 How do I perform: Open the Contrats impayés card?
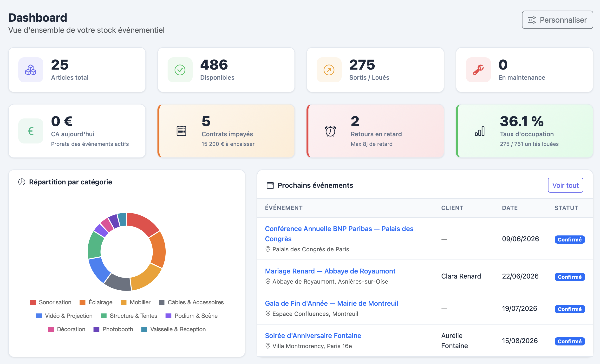[x=226, y=131]
